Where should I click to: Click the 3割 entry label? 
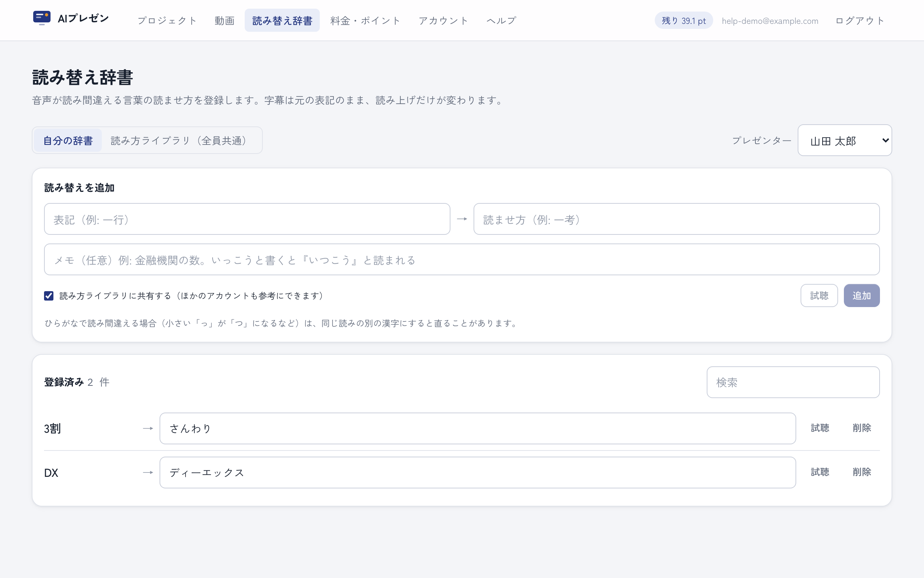click(x=52, y=428)
